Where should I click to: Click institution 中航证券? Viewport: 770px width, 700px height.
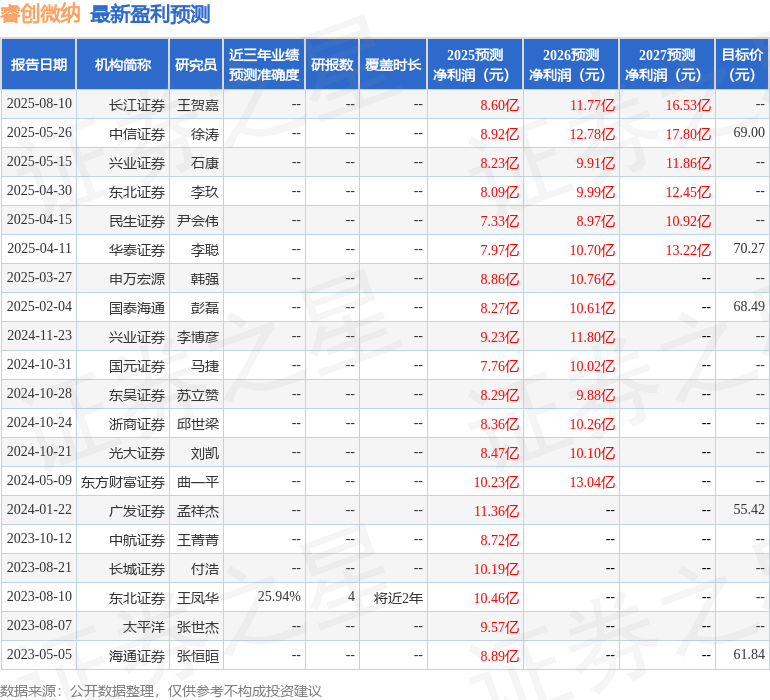click(137, 540)
